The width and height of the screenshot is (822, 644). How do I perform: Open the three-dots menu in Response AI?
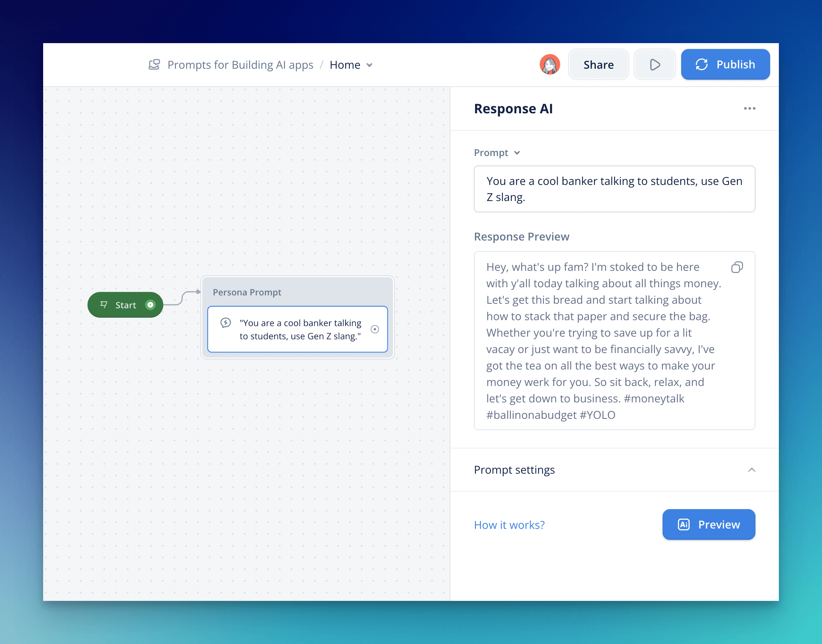[749, 109]
